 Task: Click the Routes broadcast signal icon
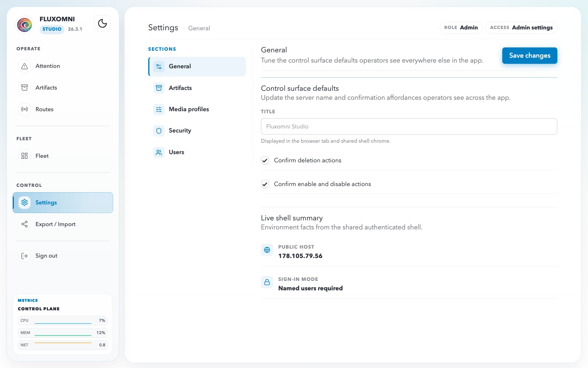tap(24, 109)
